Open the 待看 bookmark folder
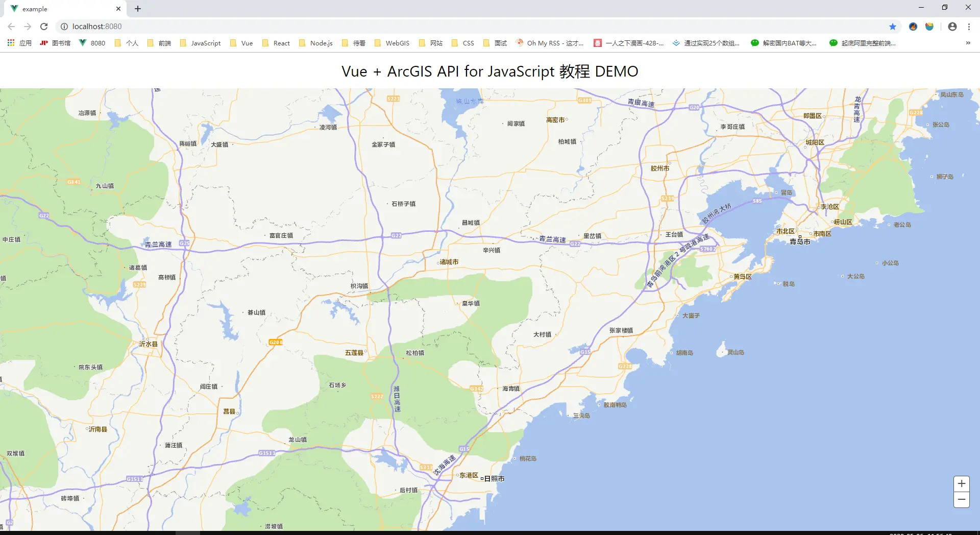Viewport: 980px width, 535px height. (354, 43)
